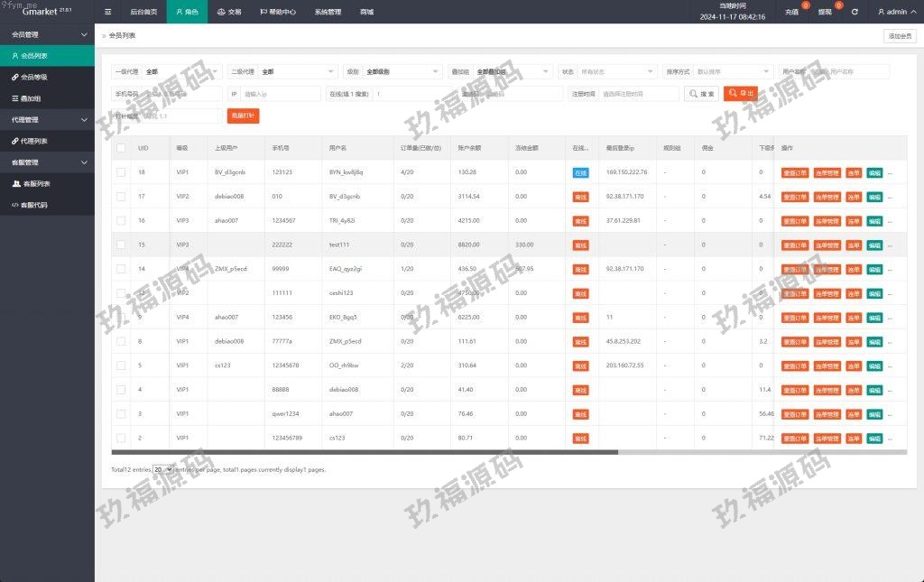Click the hamburger sidebar collapse icon
924x582 pixels.
click(x=108, y=13)
